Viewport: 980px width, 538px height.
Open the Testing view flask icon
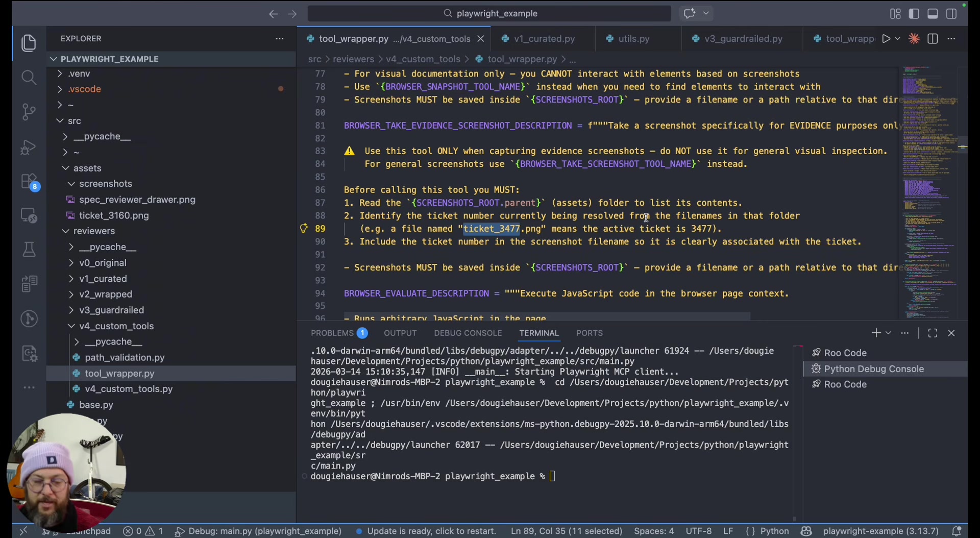[x=29, y=249]
